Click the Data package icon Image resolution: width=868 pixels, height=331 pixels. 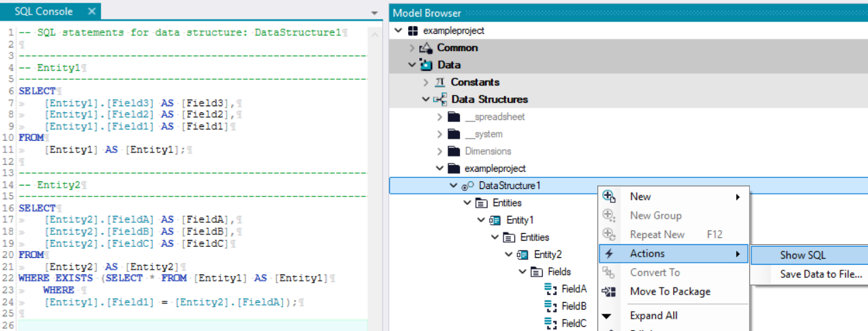pyautogui.click(x=427, y=65)
